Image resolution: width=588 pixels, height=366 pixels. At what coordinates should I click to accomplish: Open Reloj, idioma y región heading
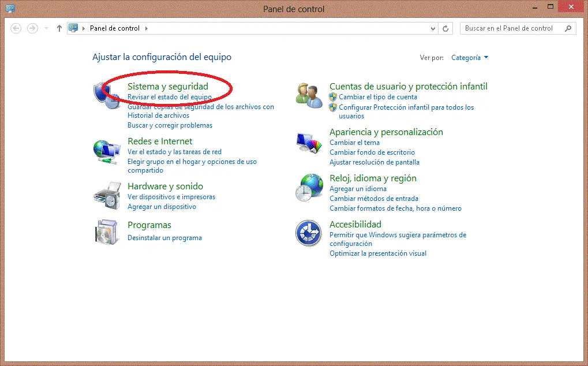(x=373, y=178)
